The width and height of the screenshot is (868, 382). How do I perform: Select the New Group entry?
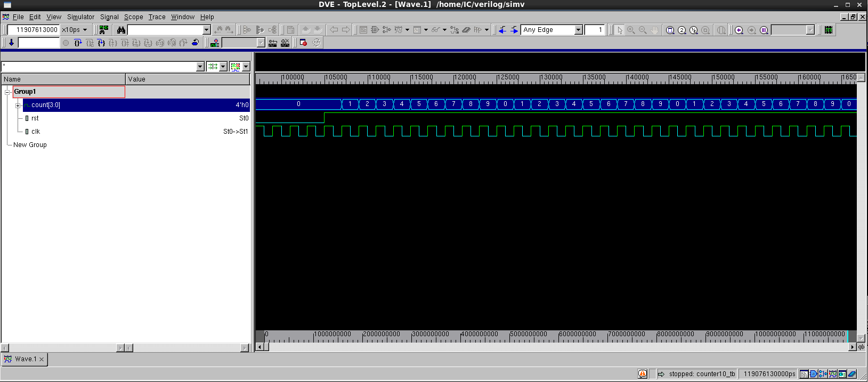30,145
